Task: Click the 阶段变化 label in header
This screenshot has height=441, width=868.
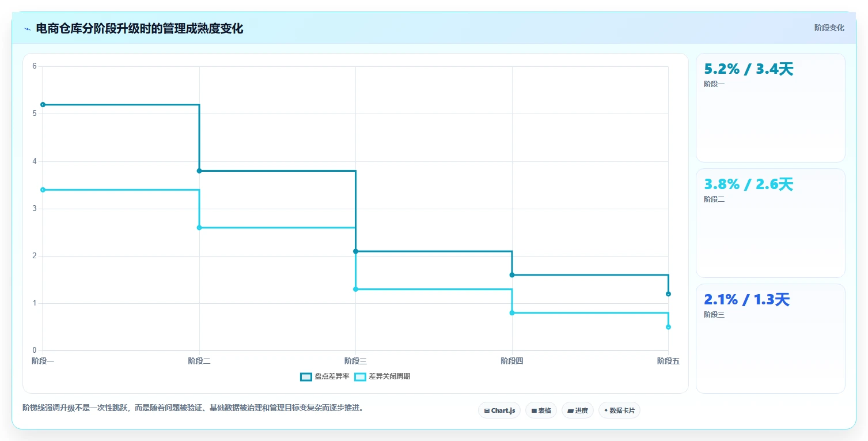Action: pyautogui.click(x=829, y=28)
